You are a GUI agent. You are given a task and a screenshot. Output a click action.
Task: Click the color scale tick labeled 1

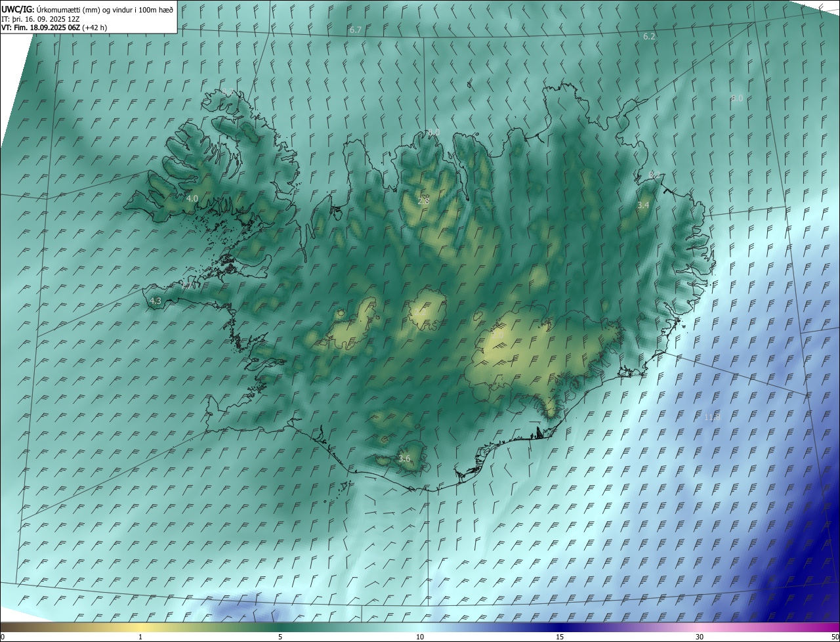pos(140,637)
